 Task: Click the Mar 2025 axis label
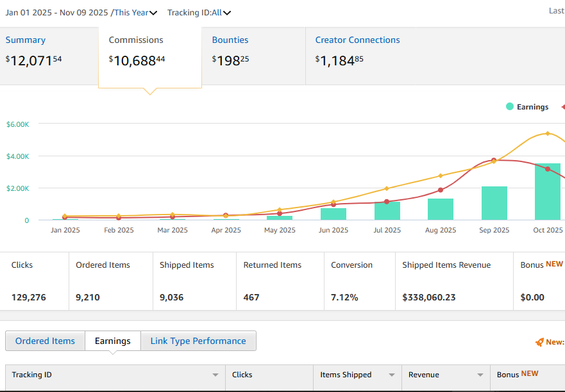point(173,230)
